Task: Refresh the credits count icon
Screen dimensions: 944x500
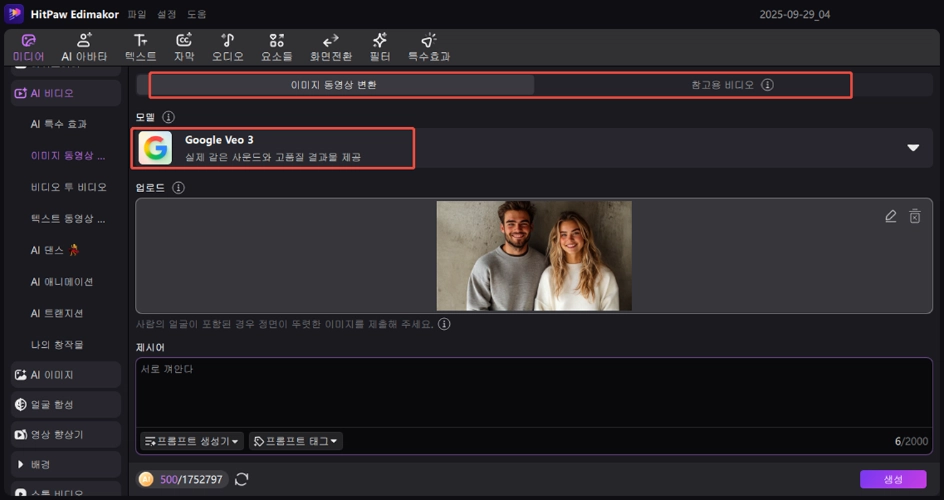Action: click(x=241, y=479)
